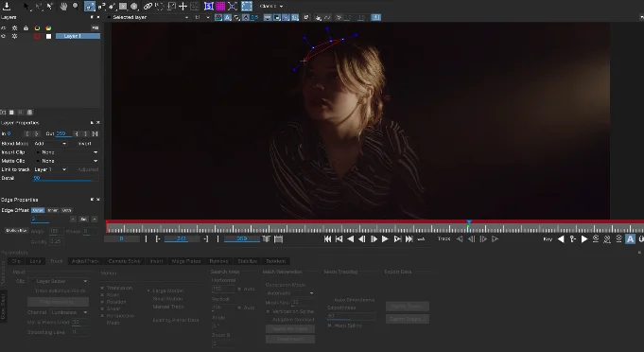Click the Invert button in Layer Properties
This screenshot has height=352, width=644.
point(84,144)
